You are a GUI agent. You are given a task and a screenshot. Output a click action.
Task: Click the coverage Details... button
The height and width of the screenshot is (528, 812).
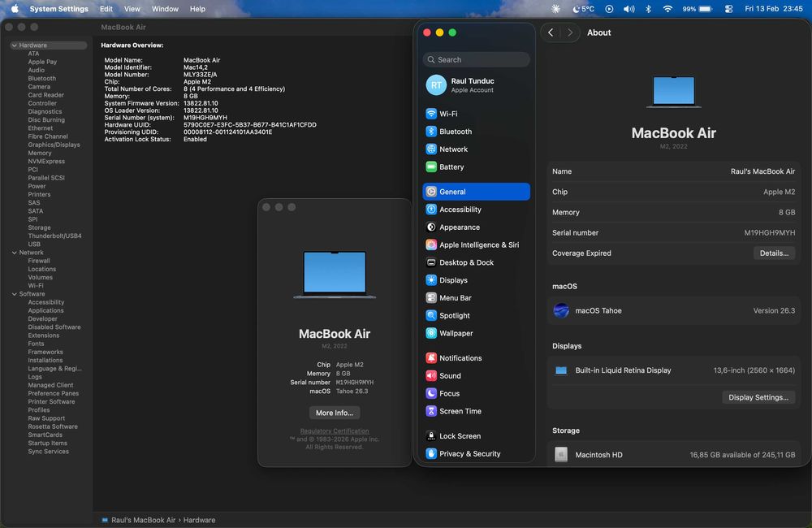pyautogui.click(x=774, y=253)
